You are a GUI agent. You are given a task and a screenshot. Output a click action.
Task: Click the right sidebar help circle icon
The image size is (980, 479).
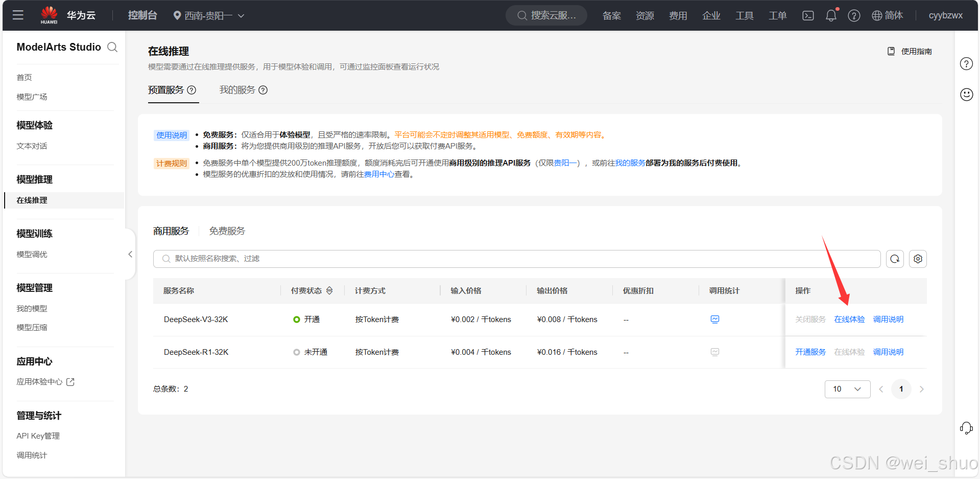tap(966, 63)
